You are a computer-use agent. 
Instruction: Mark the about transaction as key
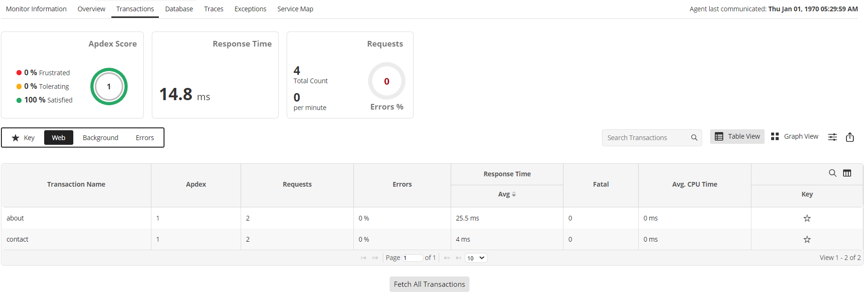(x=807, y=218)
